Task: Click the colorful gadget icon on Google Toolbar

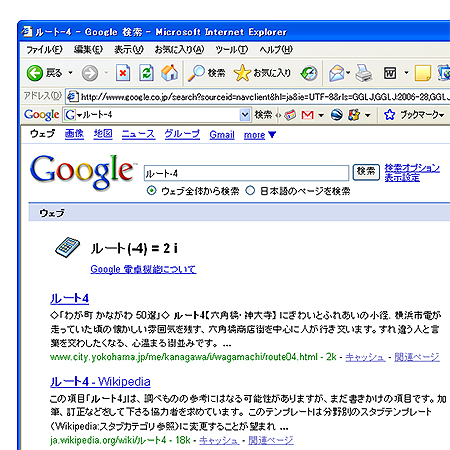Action: click(354, 115)
